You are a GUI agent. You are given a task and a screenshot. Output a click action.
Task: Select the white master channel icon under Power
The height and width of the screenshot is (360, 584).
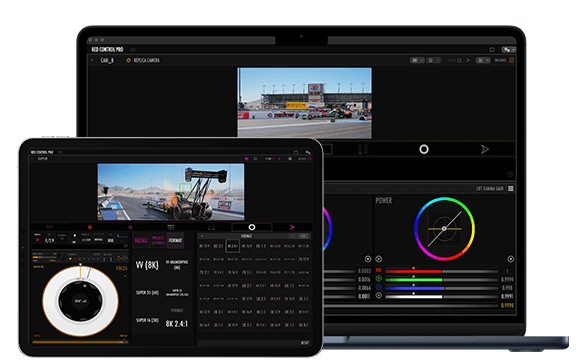379,296
